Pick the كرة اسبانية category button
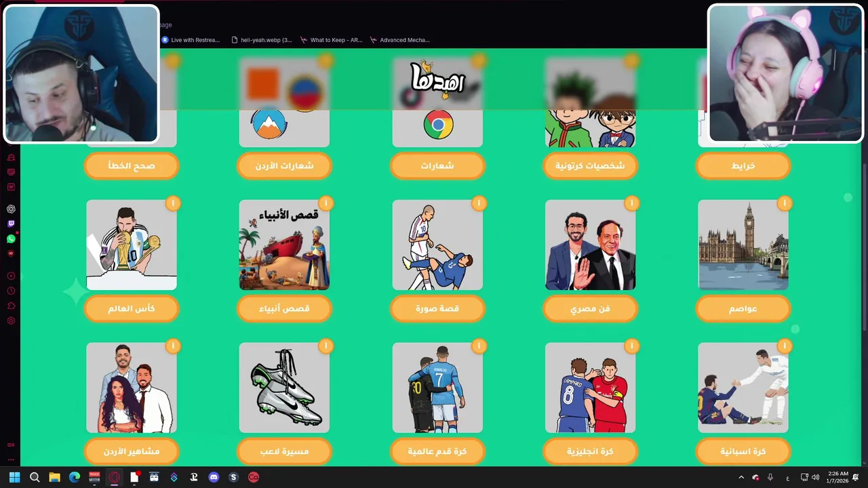This screenshot has width=868, height=488. point(743,451)
